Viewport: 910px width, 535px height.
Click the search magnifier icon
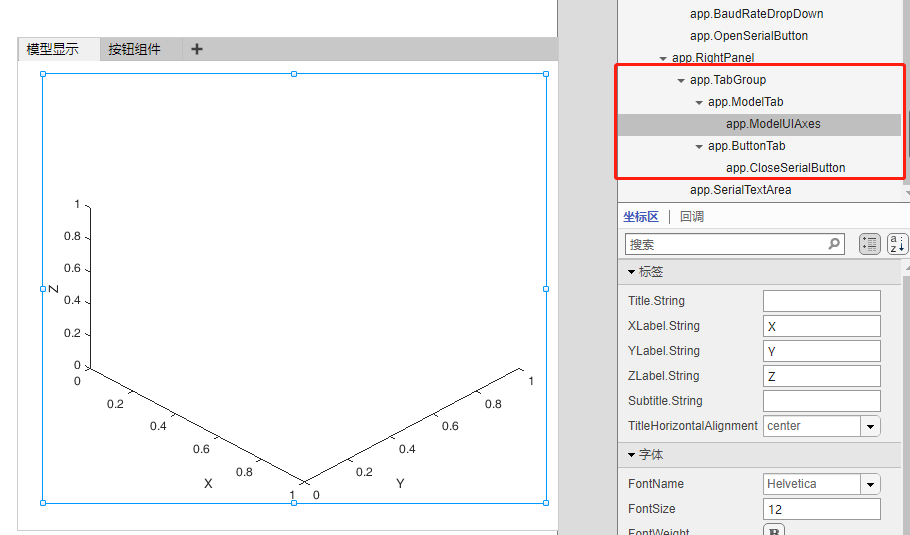[x=834, y=244]
